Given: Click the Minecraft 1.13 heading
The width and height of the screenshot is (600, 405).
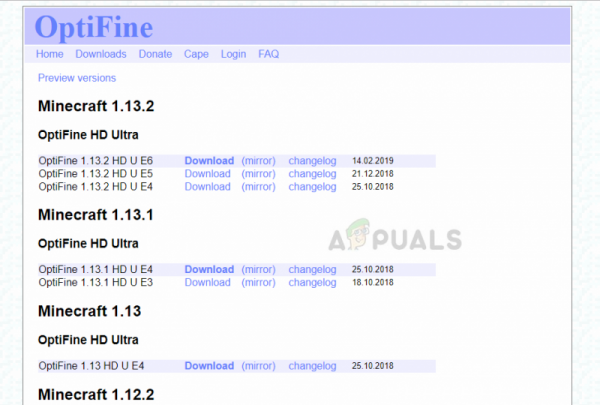Looking at the screenshot, I should (90, 311).
